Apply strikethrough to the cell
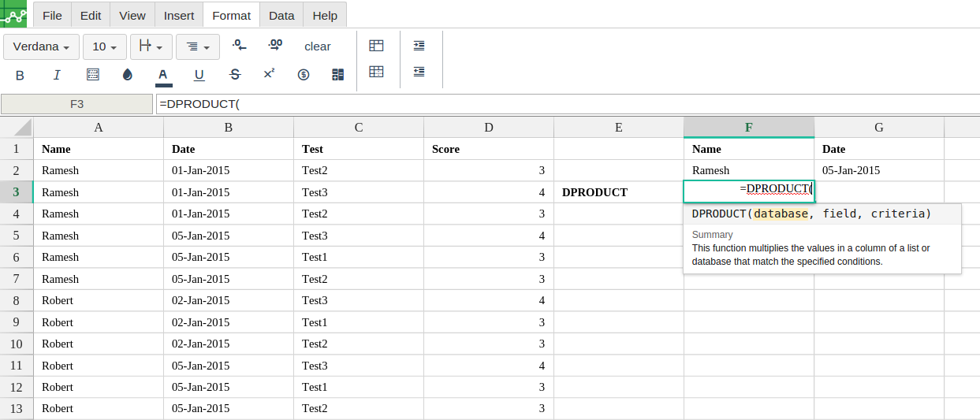Screen dimensions: 980x420 234,75
